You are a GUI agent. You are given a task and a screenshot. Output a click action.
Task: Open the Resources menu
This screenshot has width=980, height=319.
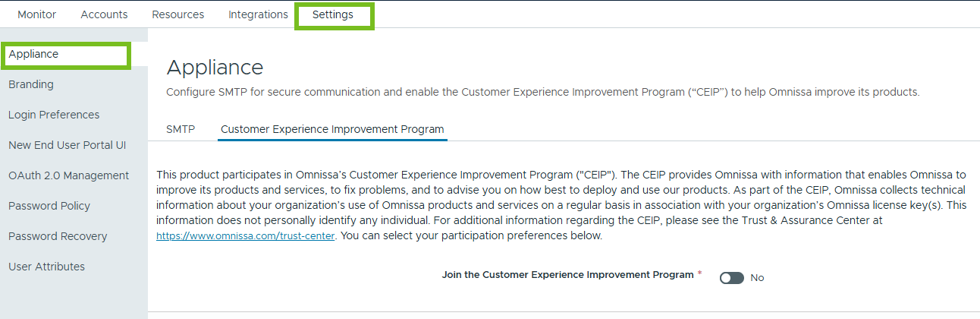point(177,14)
